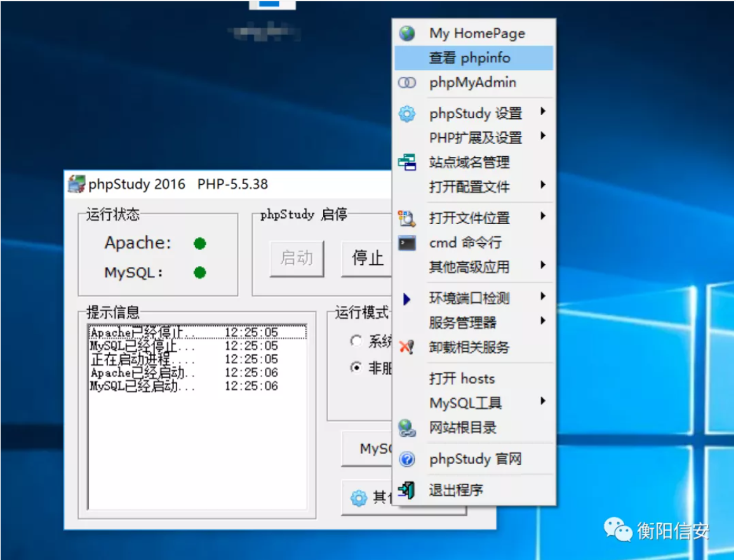Viewport: 736px width, 560px height.
Task: Click the cmd terminal icon
Action: (407, 243)
